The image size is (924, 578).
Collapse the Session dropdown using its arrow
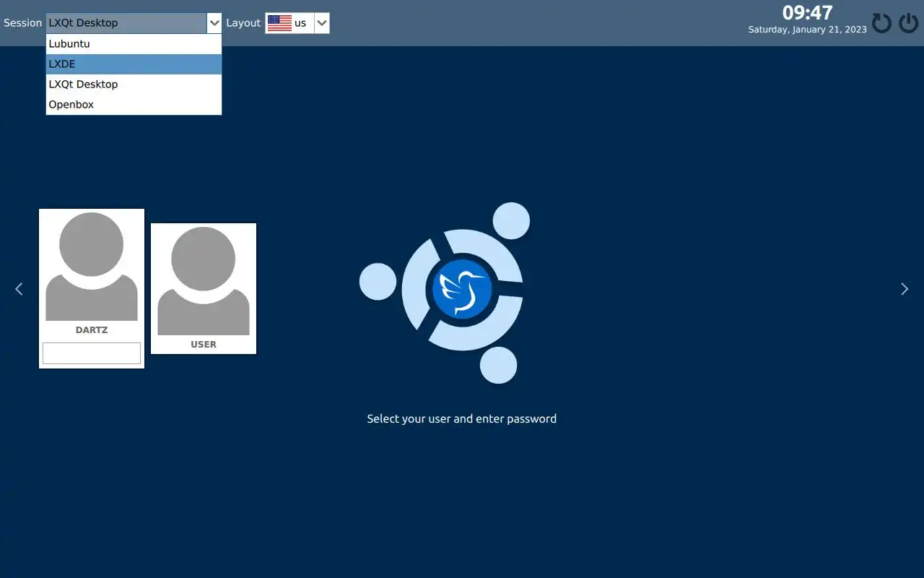click(x=214, y=23)
